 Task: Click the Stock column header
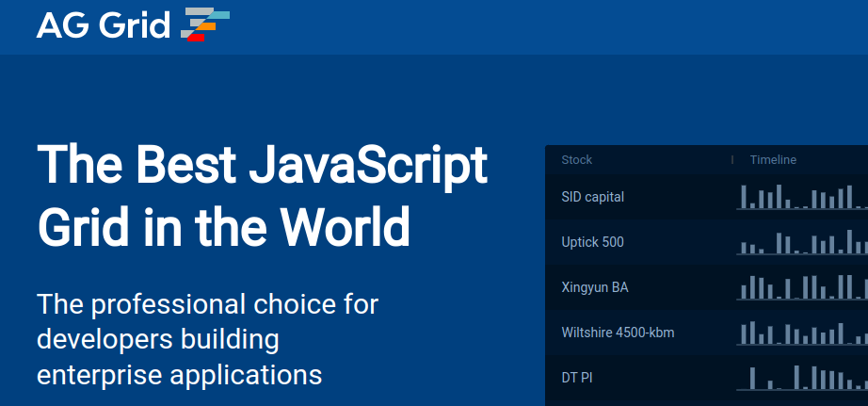577,159
